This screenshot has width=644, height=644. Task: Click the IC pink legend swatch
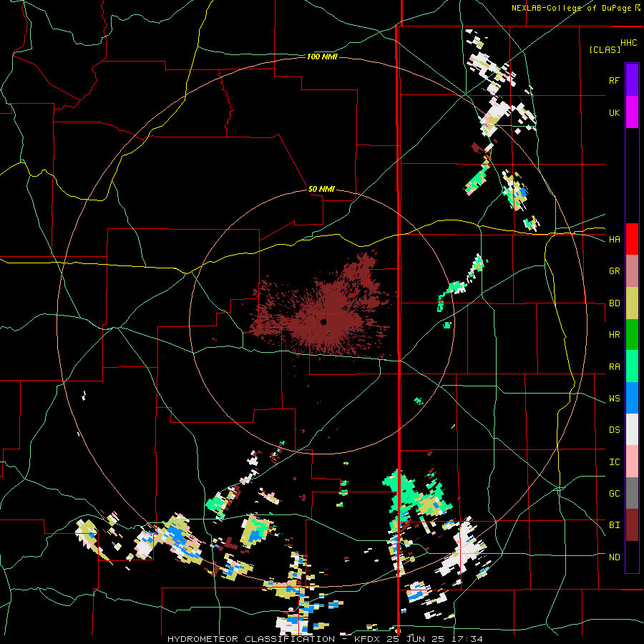click(x=632, y=462)
